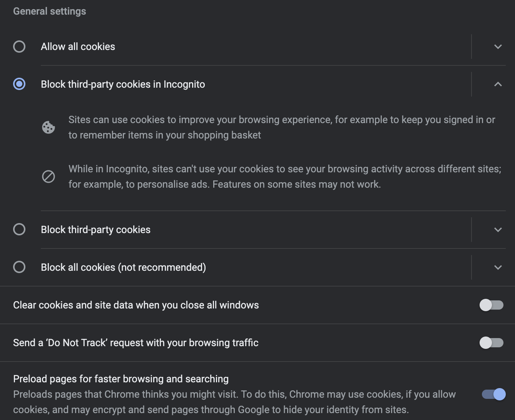Viewport: 515px width, 420px height.
Task: Disable the Preload pages toggle
Action: pos(493,394)
